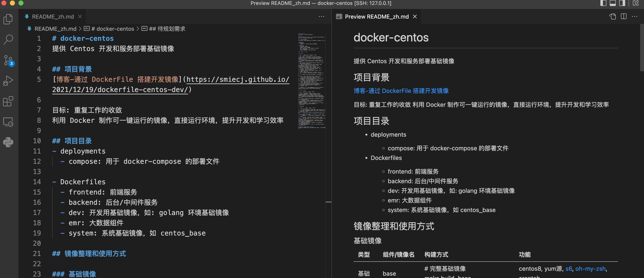Close the Preview README_zh.md tab
This screenshot has height=278, width=644.
tap(415, 16)
